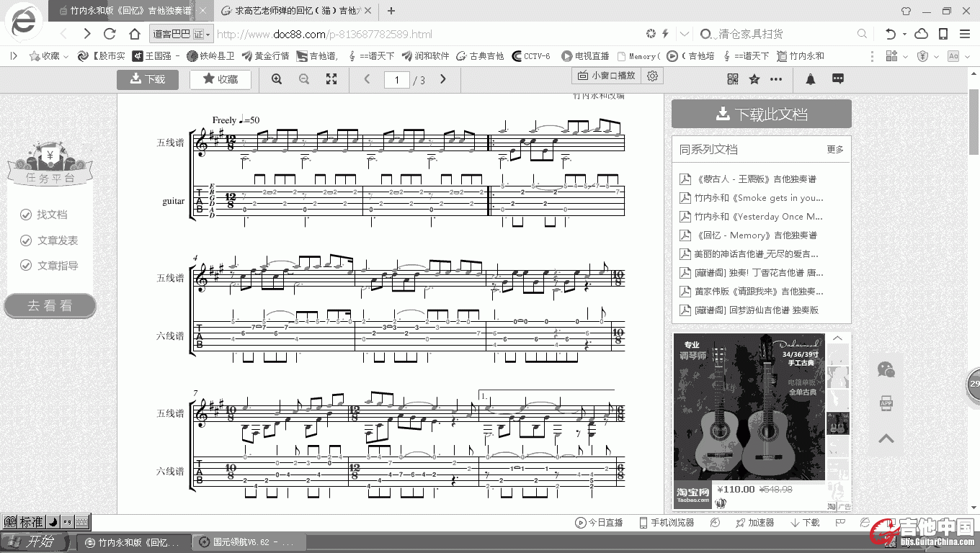Toggle the bookmarks sidebar expand icon
This screenshot has width=980, height=553.
pos(13,55)
